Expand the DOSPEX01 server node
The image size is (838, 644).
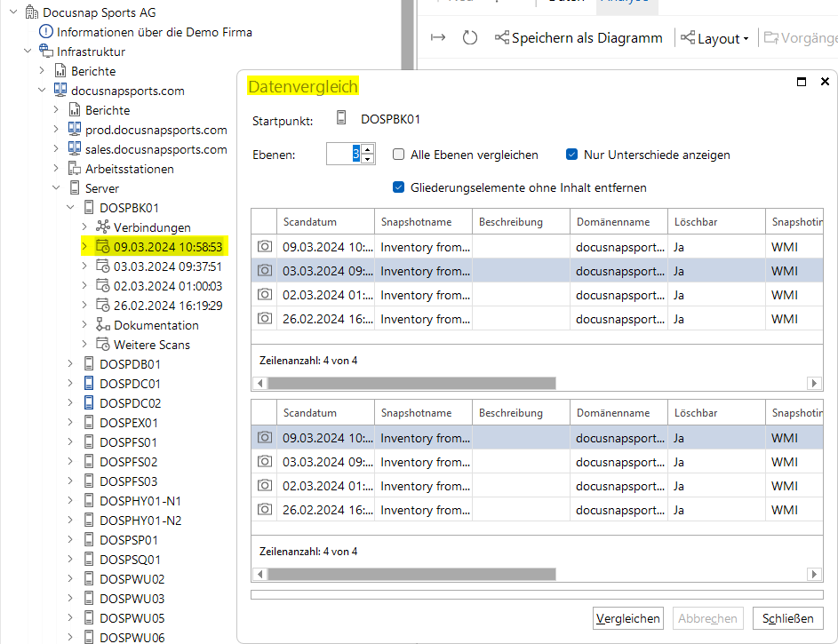click(x=70, y=423)
